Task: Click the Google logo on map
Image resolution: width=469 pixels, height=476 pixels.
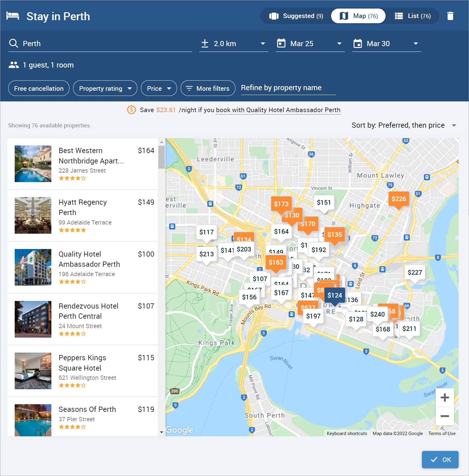Action: pyautogui.click(x=179, y=430)
